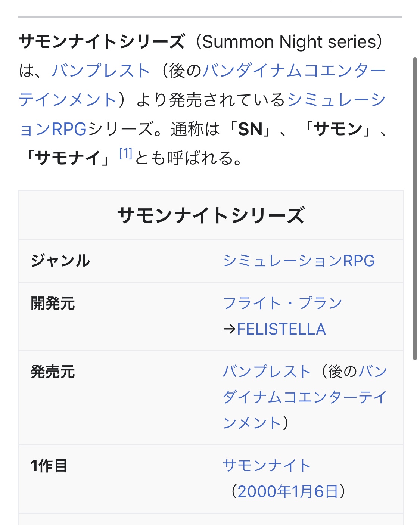Open バンプレスト link in the 発売元 row
This screenshot has width=420, height=525.
click(x=267, y=372)
